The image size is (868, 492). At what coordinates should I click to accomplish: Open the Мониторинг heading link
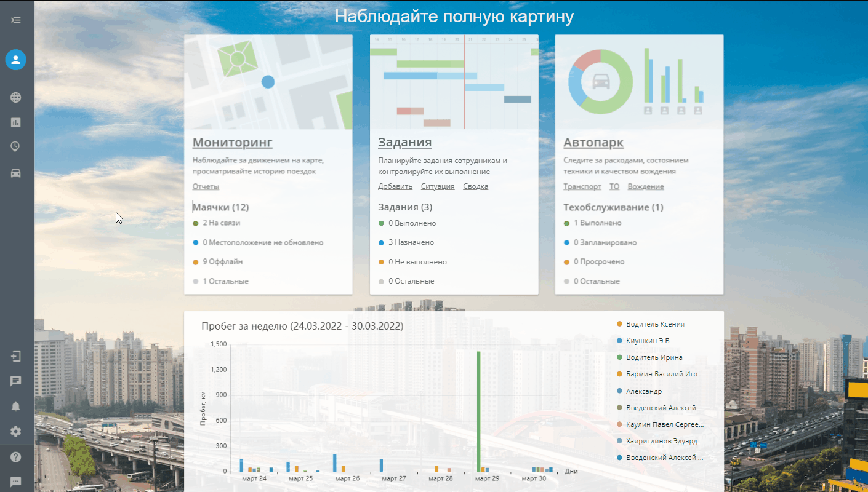click(x=233, y=143)
